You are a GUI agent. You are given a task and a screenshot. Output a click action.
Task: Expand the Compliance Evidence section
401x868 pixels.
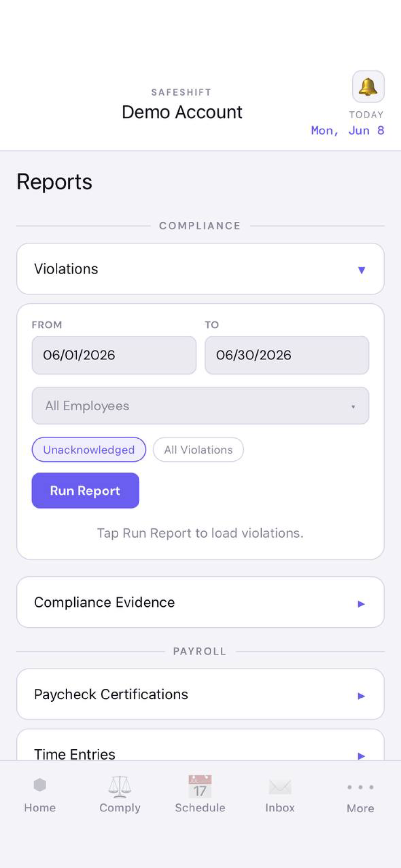(200, 602)
